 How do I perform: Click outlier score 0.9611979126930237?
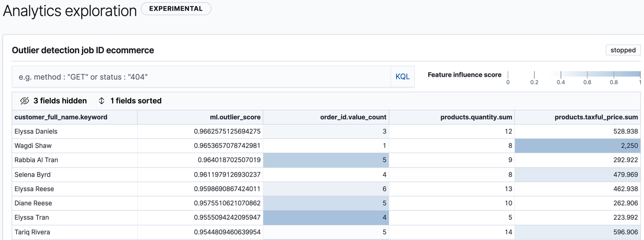[200, 175]
